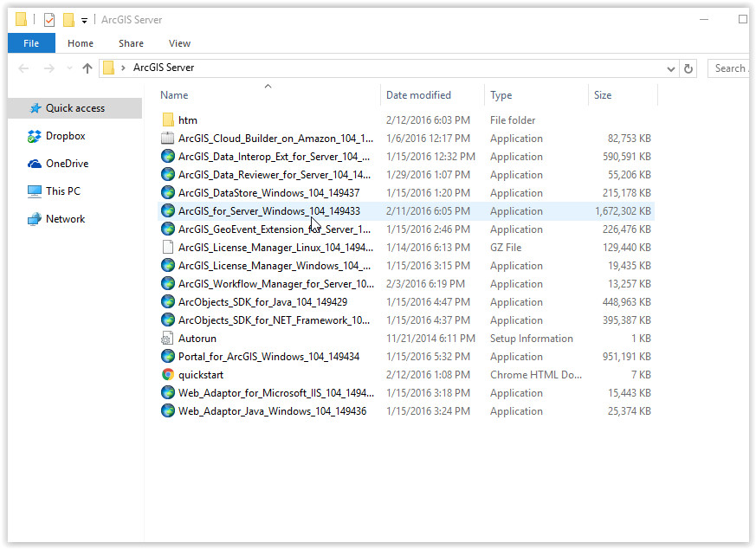Open the View ribbon tab
The image size is (756, 549).
[x=179, y=43]
